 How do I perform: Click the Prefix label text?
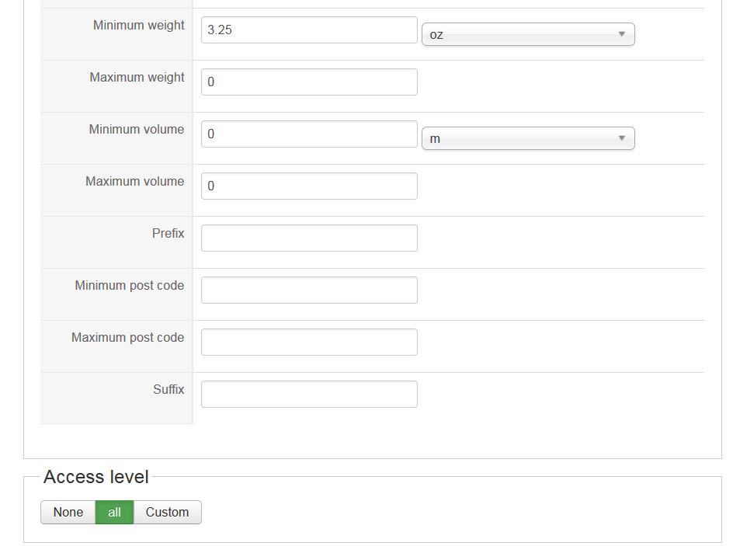168,234
